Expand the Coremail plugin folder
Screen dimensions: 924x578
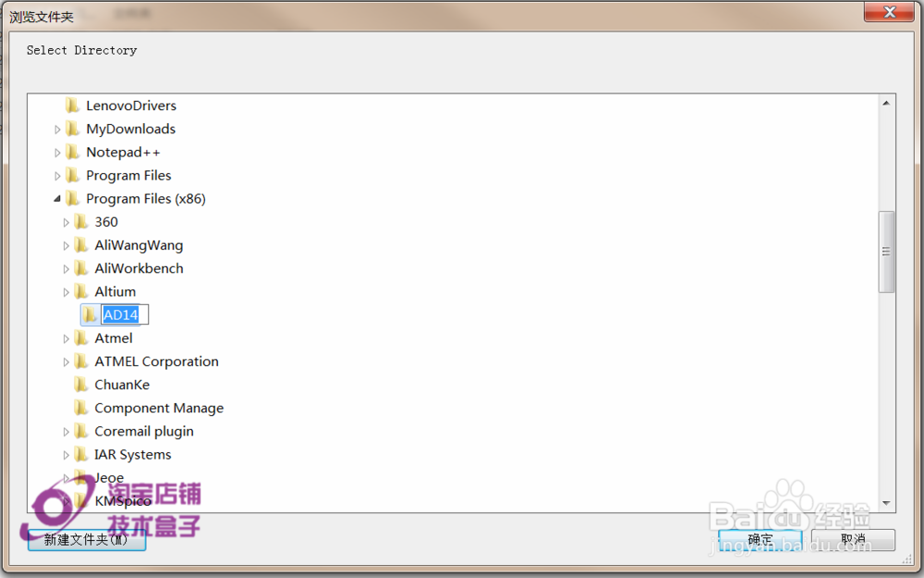coord(66,432)
